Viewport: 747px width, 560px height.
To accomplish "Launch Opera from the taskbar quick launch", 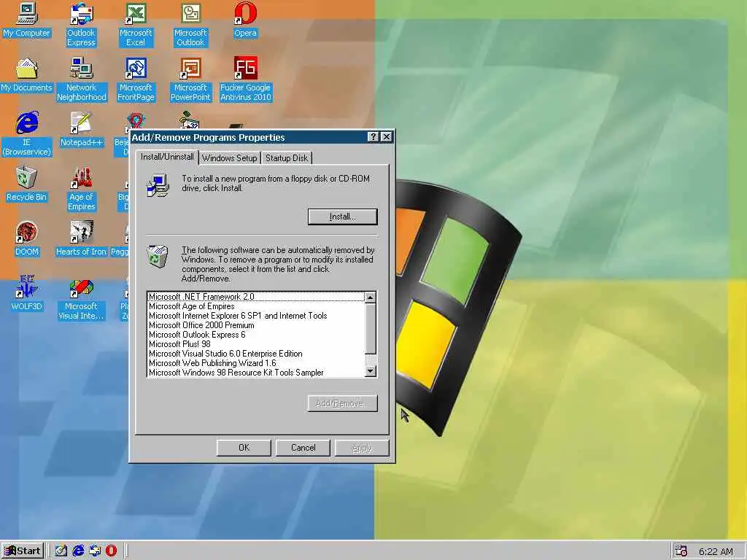I will tap(111, 551).
